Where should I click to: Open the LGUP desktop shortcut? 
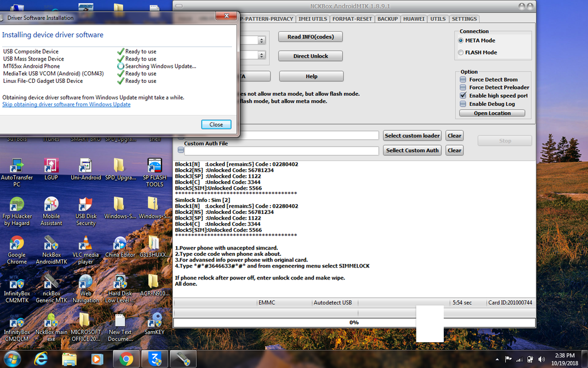[51, 167]
